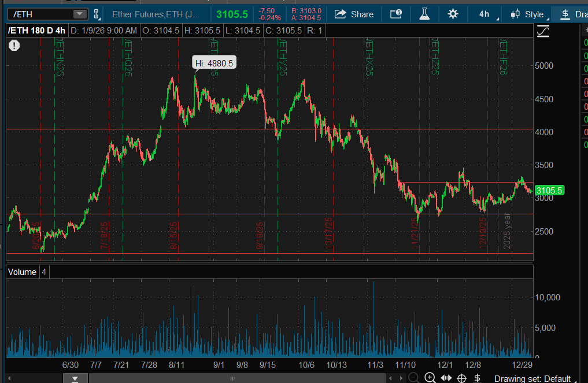588x383 pixels.
Task: Click the 4000 price axis label
Action: click(544, 132)
